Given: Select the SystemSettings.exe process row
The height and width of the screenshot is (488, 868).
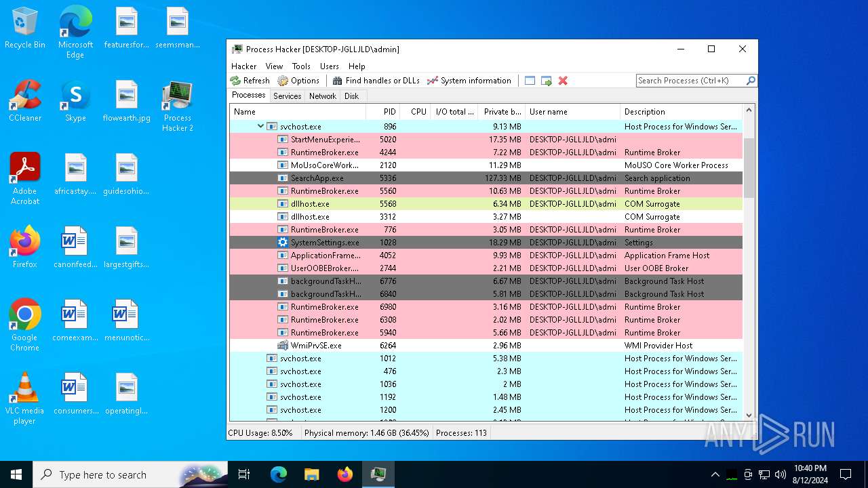Looking at the screenshot, I should pos(486,243).
